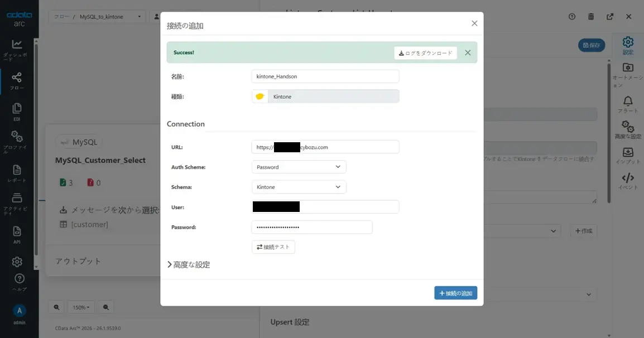Image resolution: width=644 pixels, height=338 pixels.
Task: Click the red failed files count icon
Action: point(90,182)
